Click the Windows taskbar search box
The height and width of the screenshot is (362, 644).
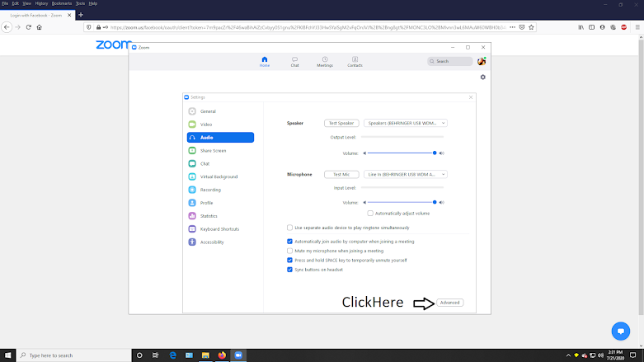point(74,355)
